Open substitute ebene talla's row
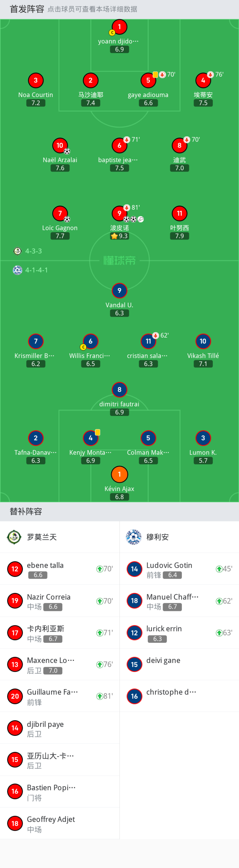 [x=60, y=569]
